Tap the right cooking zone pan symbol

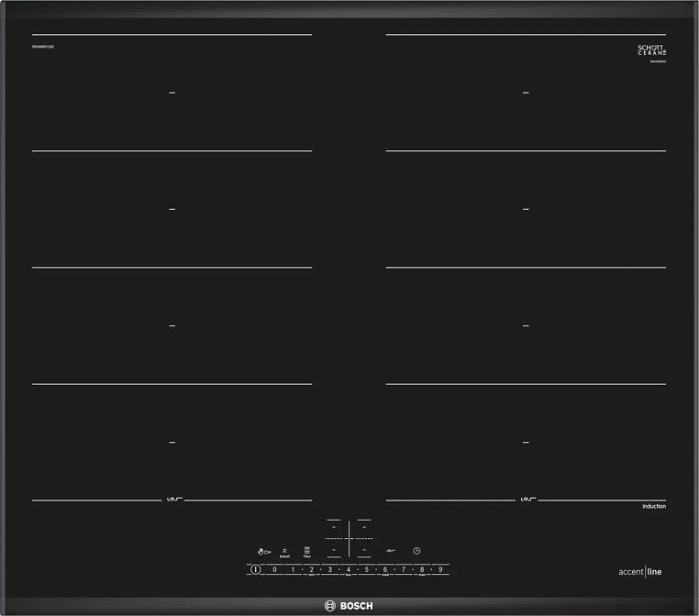[x=527, y=500]
